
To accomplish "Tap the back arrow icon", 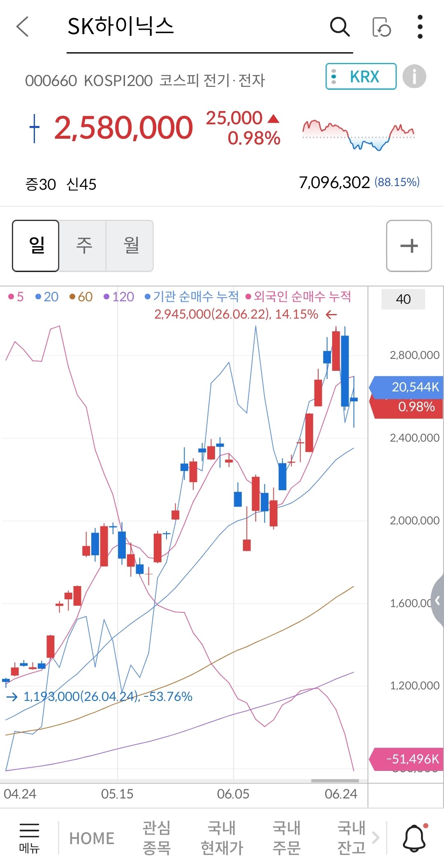I will 23,27.
